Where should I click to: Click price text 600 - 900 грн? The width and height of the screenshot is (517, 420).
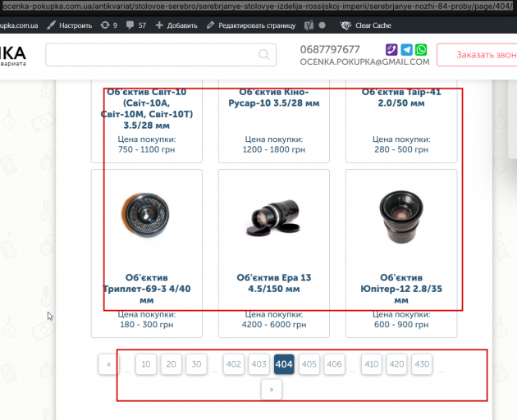(401, 325)
